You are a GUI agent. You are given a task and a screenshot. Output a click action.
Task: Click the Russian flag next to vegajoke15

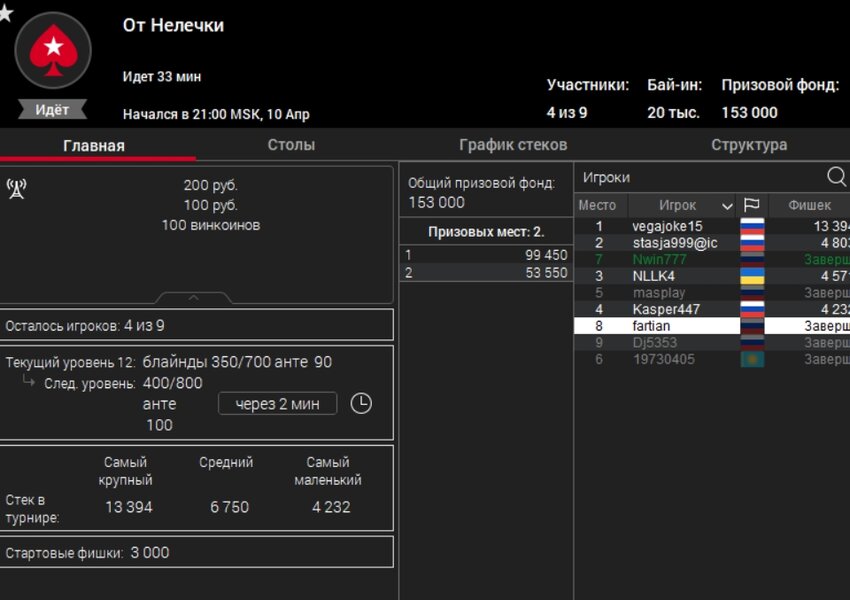pyautogui.click(x=751, y=226)
